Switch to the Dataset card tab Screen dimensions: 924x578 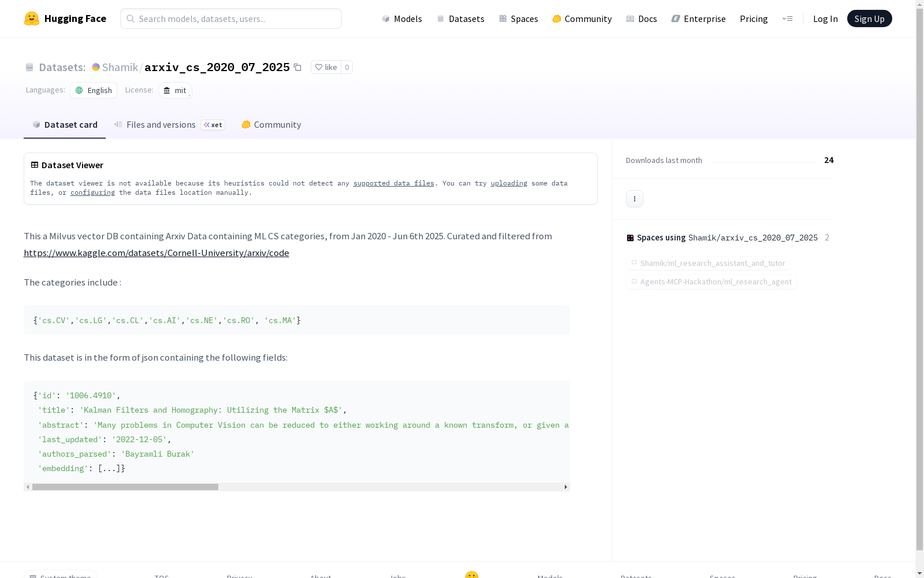65,125
